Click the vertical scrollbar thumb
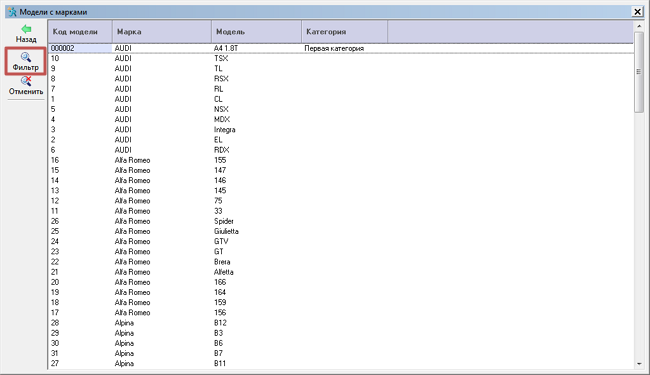 point(639,72)
